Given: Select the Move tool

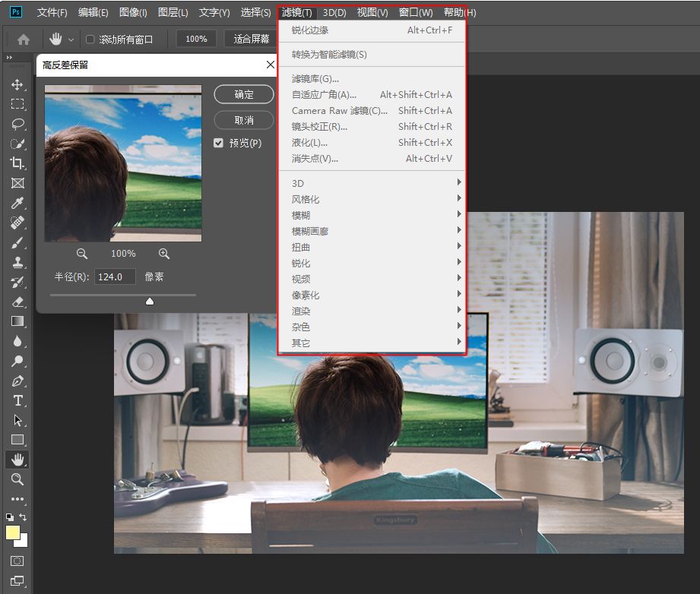Looking at the screenshot, I should click(x=17, y=84).
